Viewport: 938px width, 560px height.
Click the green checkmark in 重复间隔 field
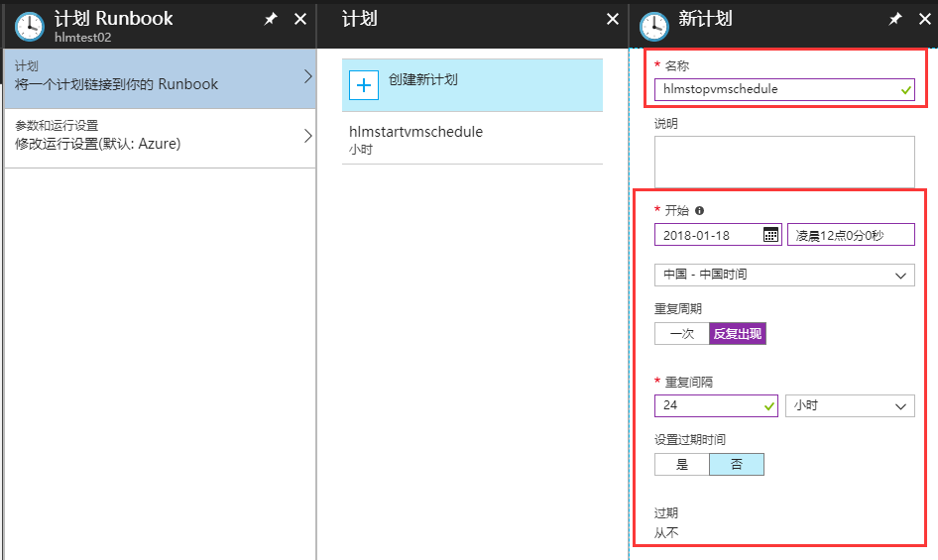coord(769,406)
